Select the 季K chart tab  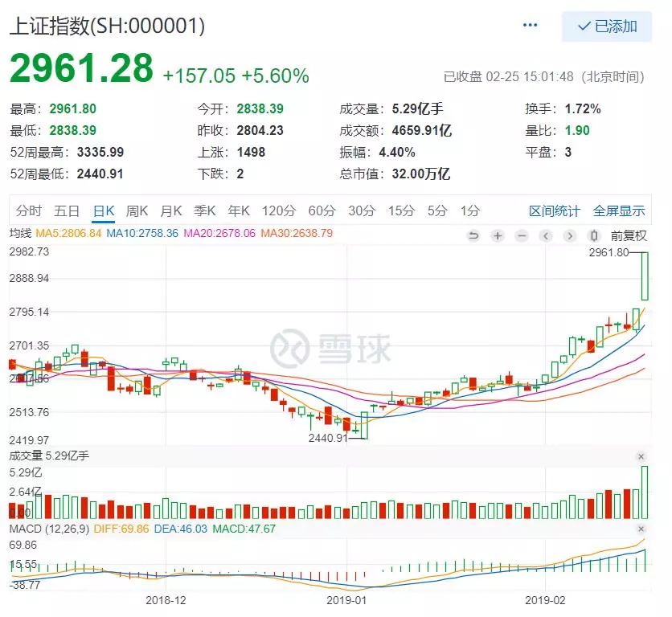coord(205,210)
